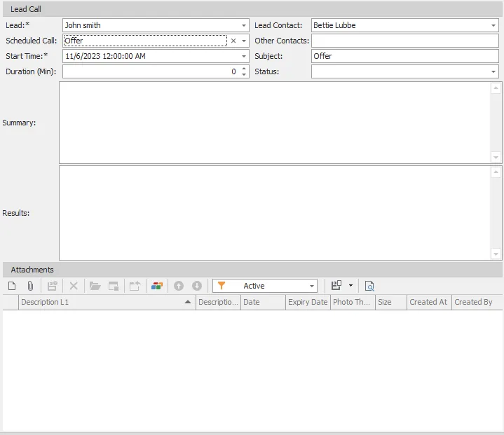The width and height of the screenshot is (504, 435).
Task: Clear the Scheduled Call field with X
Action: [233, 41]
